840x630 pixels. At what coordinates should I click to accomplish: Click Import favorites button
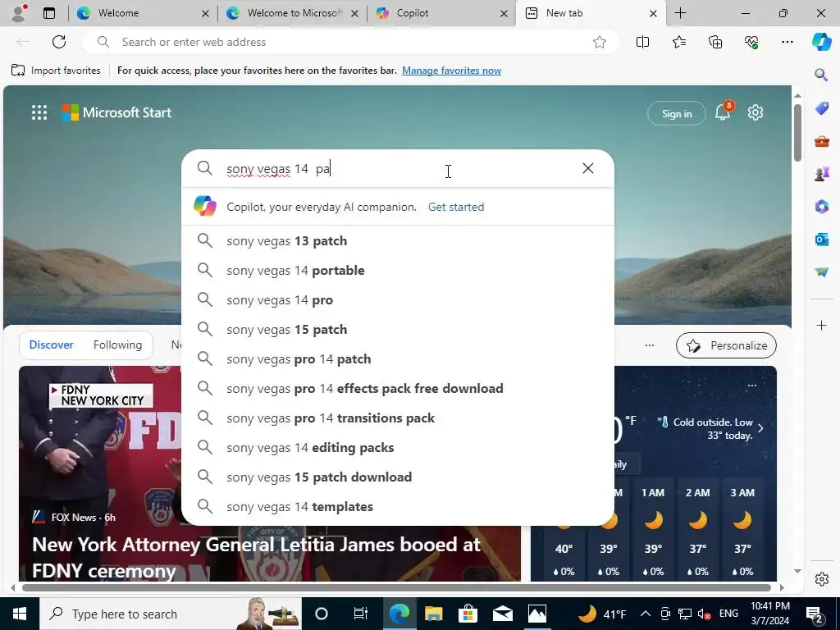point(56,71)
